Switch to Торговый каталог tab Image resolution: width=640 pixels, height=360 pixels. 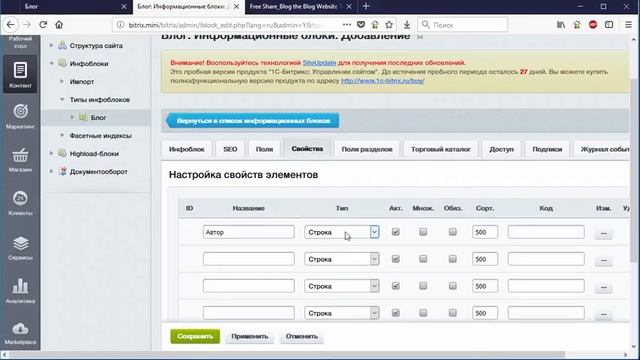point(441,149)
